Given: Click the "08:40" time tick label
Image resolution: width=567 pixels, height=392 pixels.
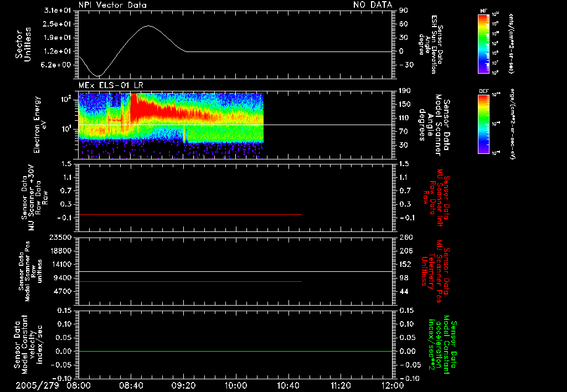Looking at the screenshot, I should (131, 385).
